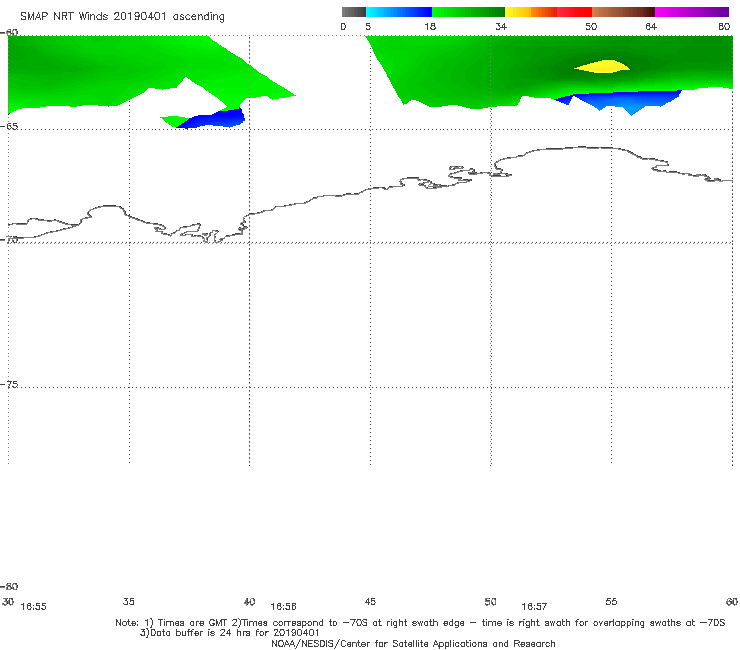Click the longitude label '35'

tap(129, 601)
